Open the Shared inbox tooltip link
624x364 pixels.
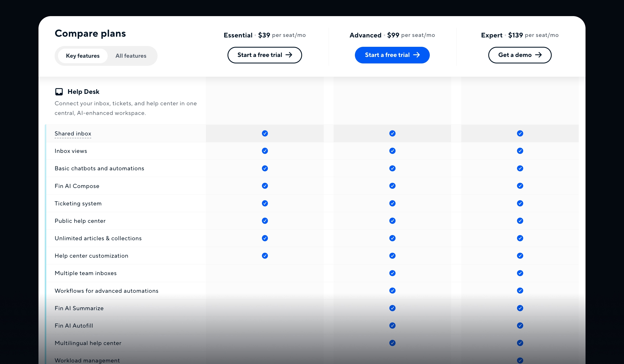[x=73, y=133]
